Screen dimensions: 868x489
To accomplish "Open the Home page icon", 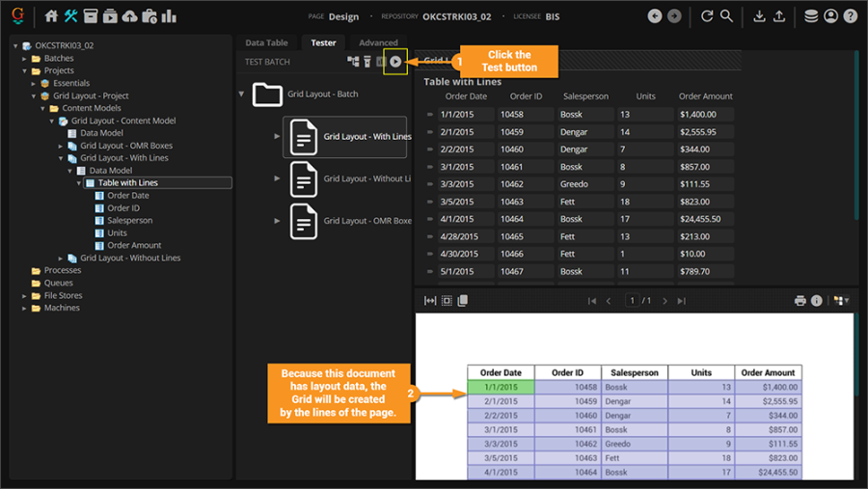I will click(51, 16).
